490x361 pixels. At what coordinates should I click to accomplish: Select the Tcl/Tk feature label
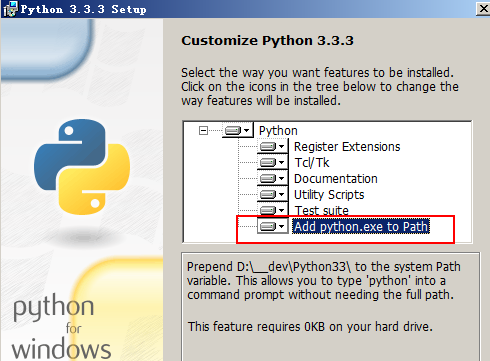(312, 163)
